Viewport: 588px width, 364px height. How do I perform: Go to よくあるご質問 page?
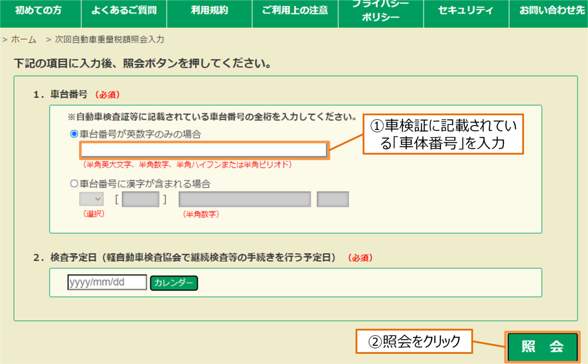(124, 11)
